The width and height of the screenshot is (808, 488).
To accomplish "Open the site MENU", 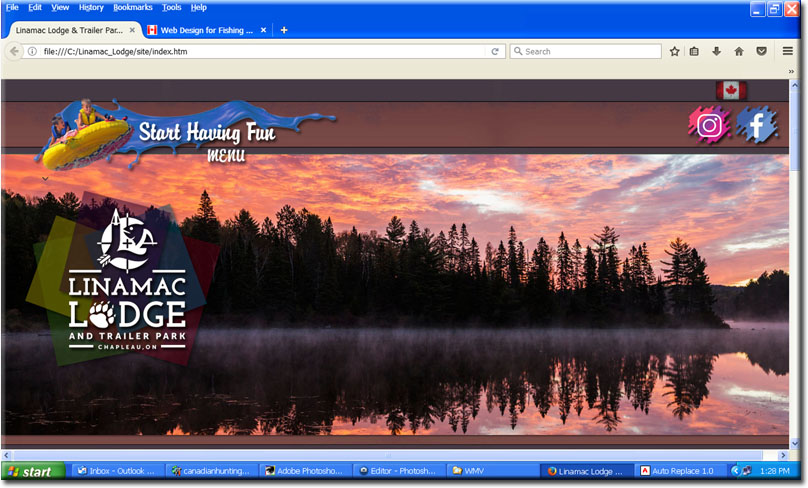I will pos(226,155).
